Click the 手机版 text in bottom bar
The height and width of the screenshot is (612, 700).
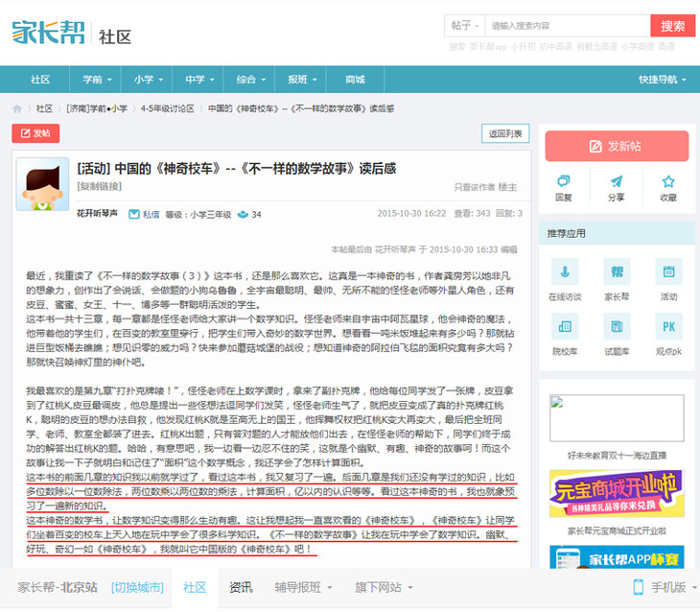point(668,587)
